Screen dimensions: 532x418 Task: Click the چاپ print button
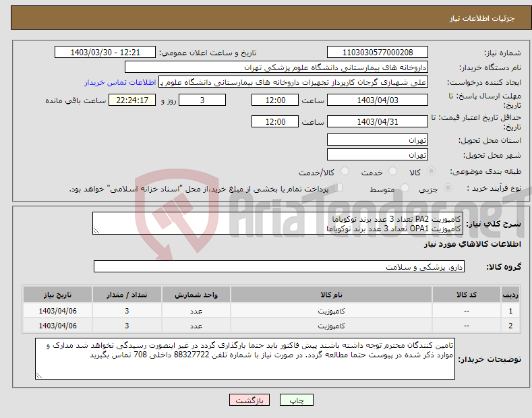pyautogui.click(x=296, y=400)
